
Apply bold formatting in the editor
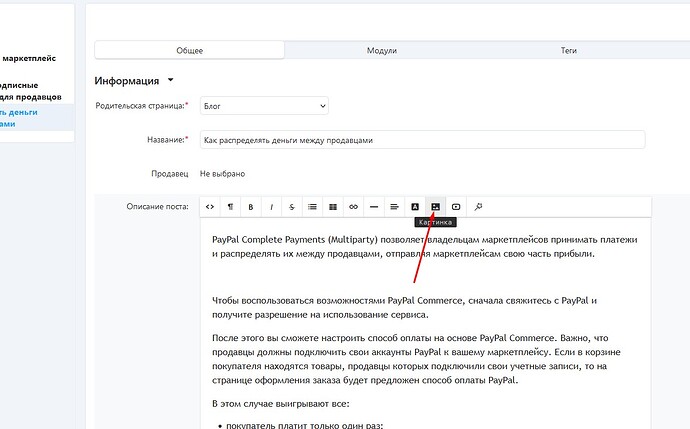(251, 207)
